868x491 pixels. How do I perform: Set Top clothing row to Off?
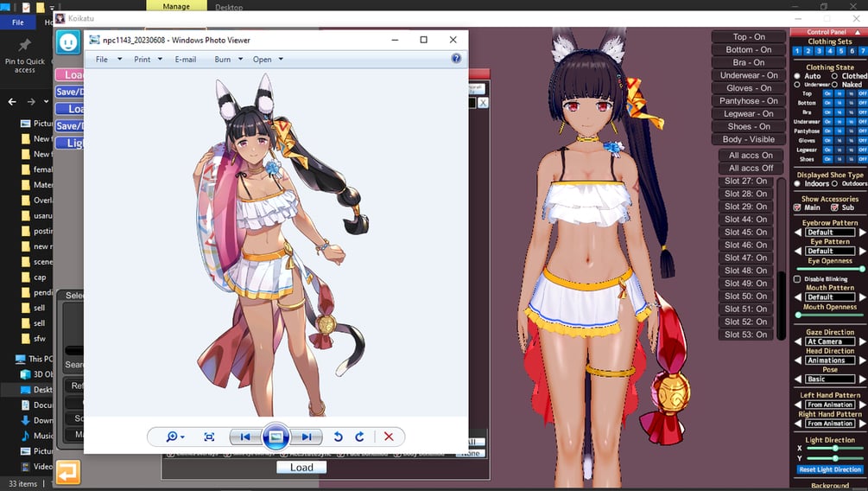coord(862,93)
